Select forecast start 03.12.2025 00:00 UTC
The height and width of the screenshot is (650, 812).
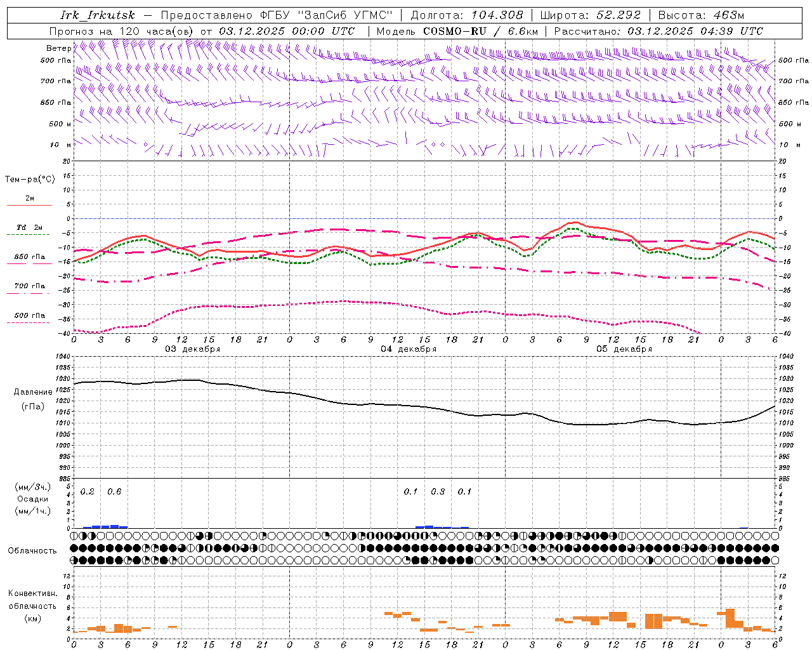point(287,31)
